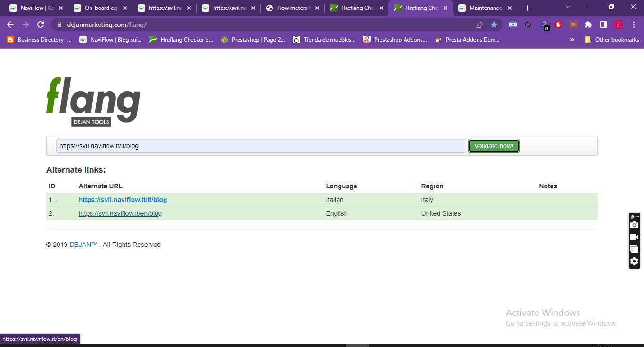Click the URL input field for validation

[x=261, y=146]
